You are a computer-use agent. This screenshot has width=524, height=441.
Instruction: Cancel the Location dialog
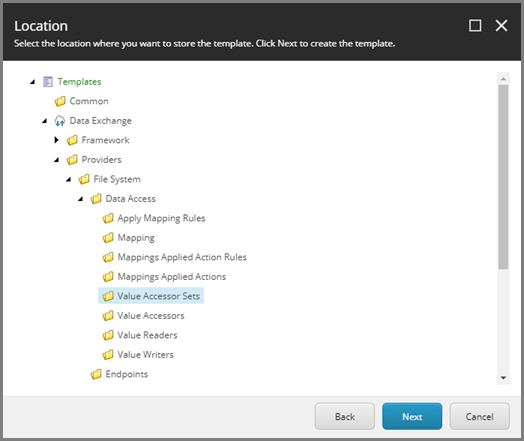(480, 416)
